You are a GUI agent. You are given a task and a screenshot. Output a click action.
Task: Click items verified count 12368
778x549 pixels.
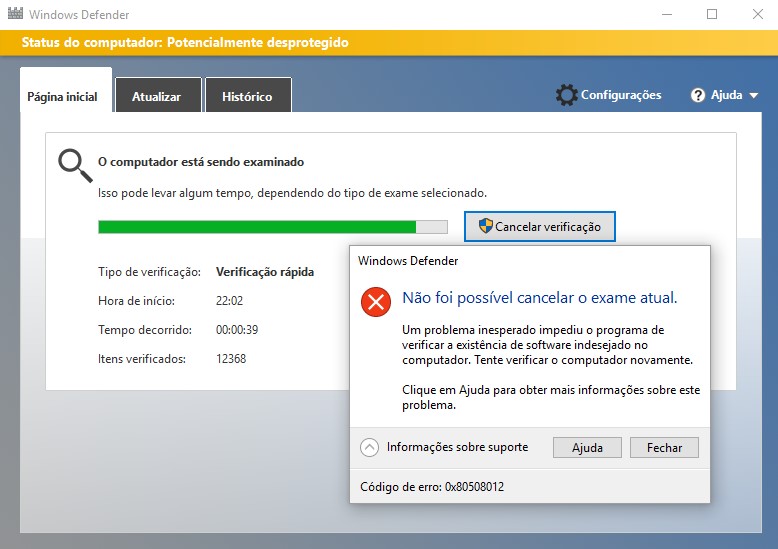coord(231,358)
